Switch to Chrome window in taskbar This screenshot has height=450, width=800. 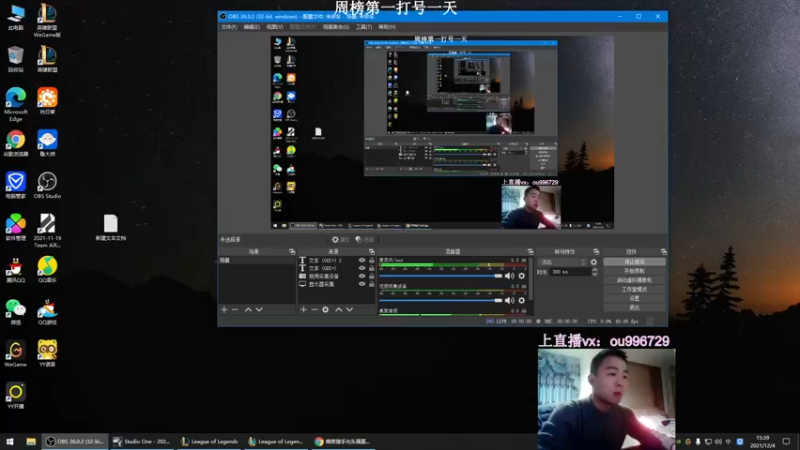tap(342, 441)
